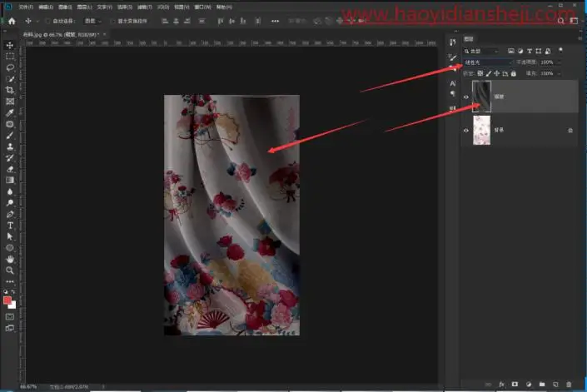Select the Crop tool
Image resolution: width=587 pixels, height=392 pixels.
pyautogui.click(x=10, y=90)
